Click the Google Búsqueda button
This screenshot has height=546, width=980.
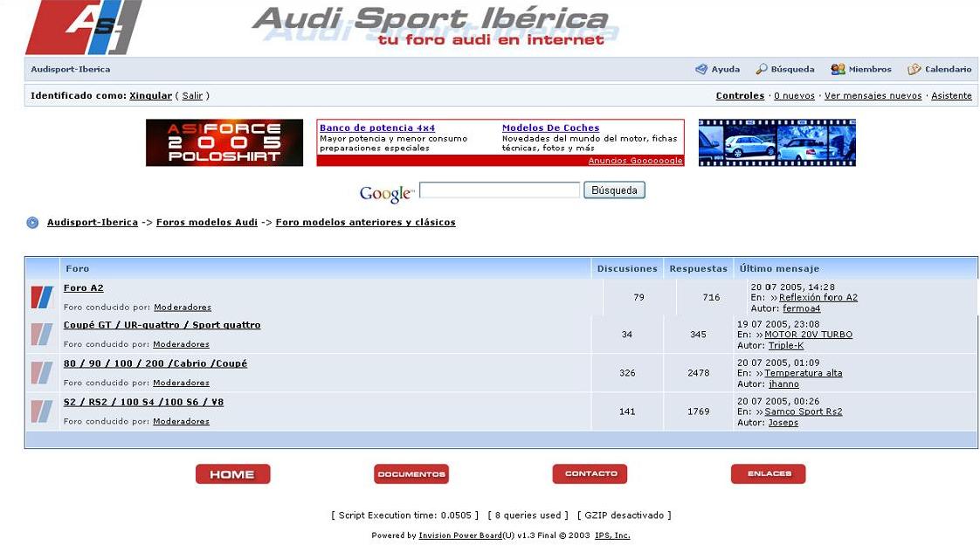614,190
